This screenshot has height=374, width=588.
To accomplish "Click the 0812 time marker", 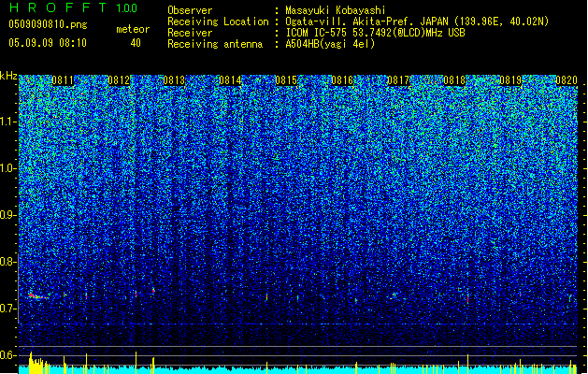I will (x=119, y=80).
